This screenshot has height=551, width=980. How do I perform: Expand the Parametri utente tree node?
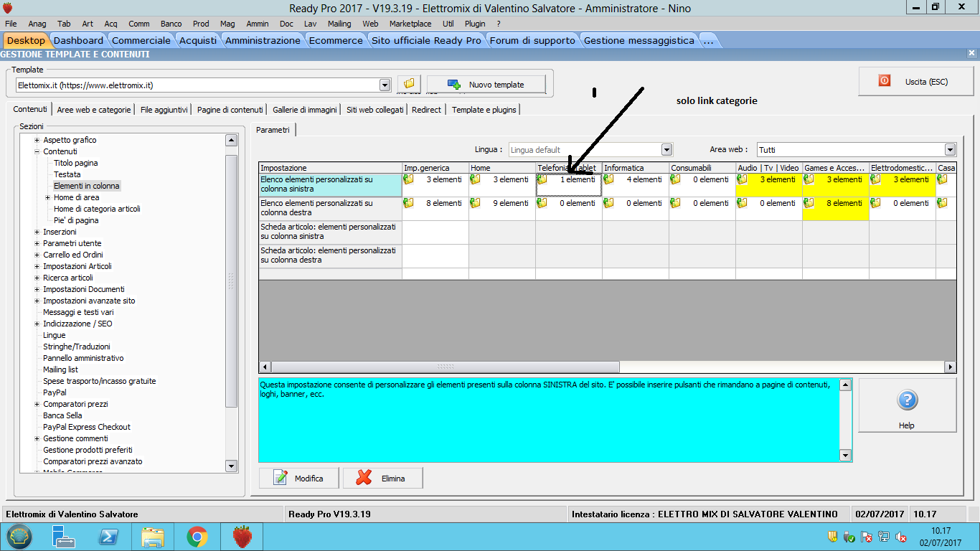tap(37, 243)
